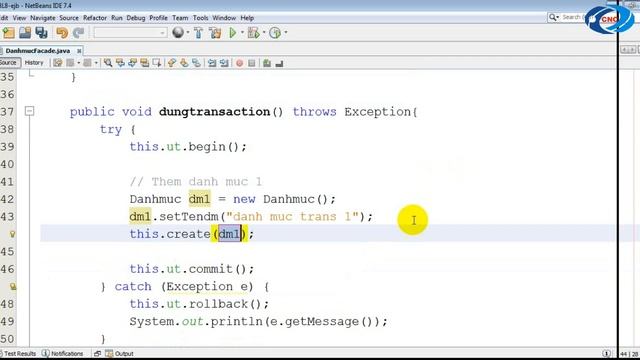The image size is (640, 360).
Task: Click the Redo arrow icon
Action: tap(78, 33)
